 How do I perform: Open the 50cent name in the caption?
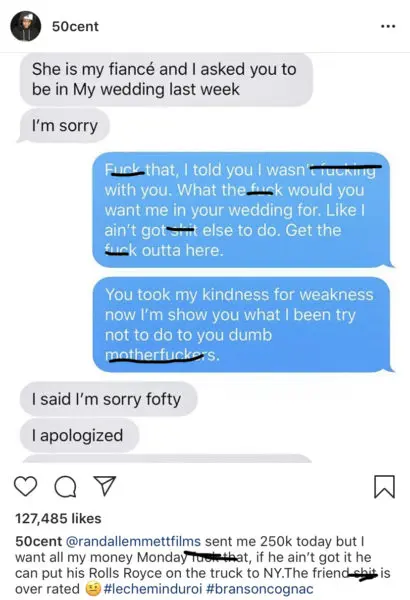[38, 541]
